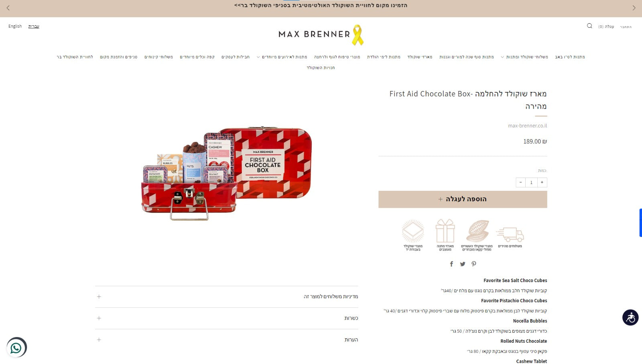Open the accessibility wheelchair widget
The image size is (642, 364).
click(x=630, y=317)
